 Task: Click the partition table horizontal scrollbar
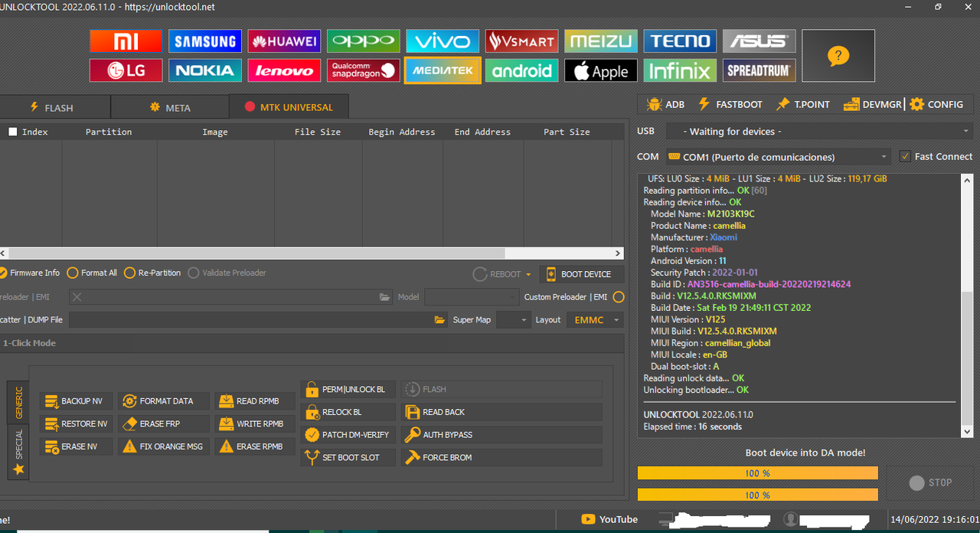(312, 253)
